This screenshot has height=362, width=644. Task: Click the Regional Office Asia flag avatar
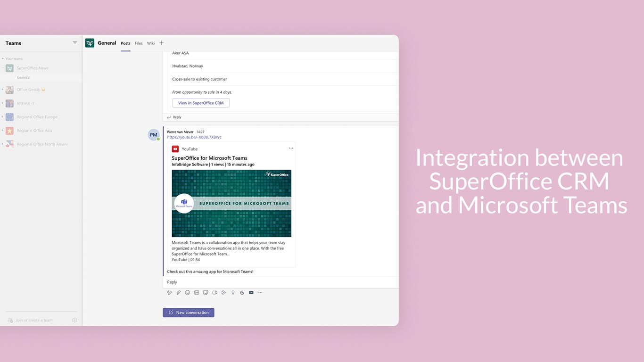9,131
